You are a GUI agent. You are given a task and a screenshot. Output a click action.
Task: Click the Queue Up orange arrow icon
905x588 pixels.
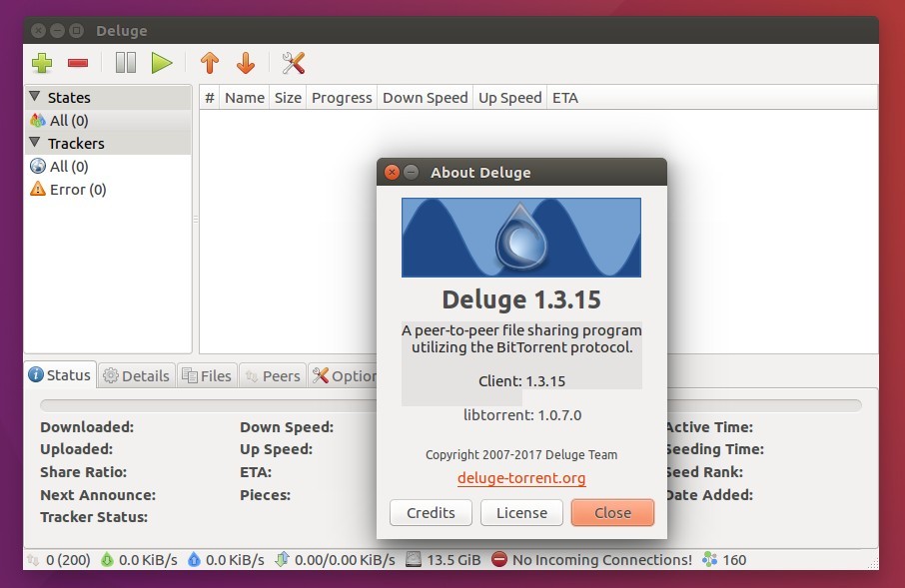coord(210,63)
